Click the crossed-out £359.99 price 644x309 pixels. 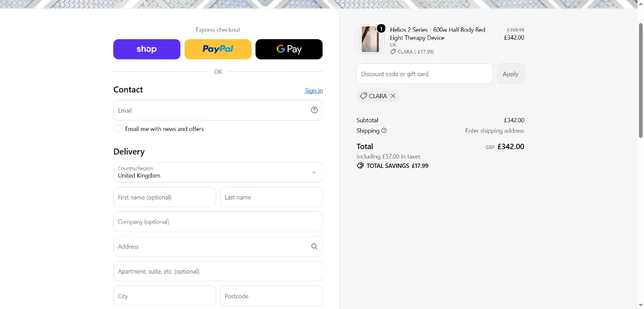515,30
